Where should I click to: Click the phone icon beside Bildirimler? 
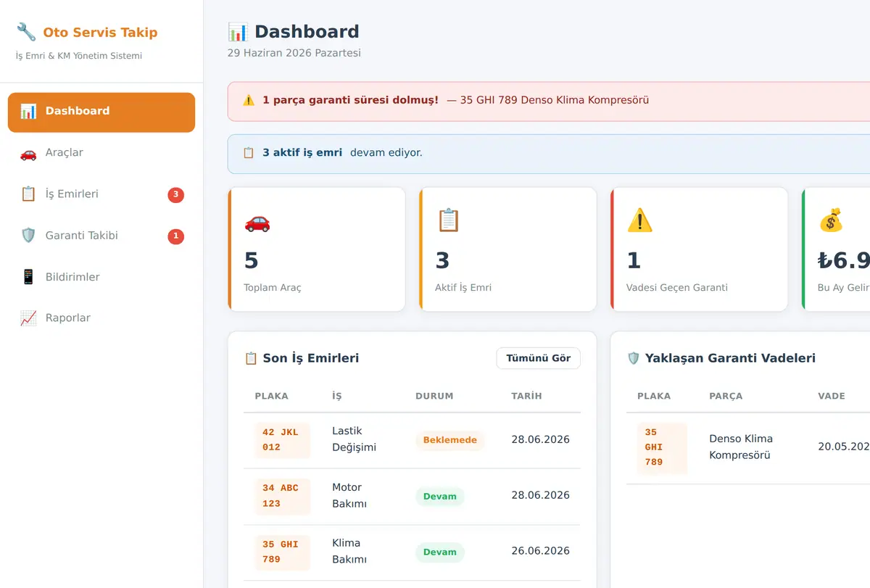[28, 277]
